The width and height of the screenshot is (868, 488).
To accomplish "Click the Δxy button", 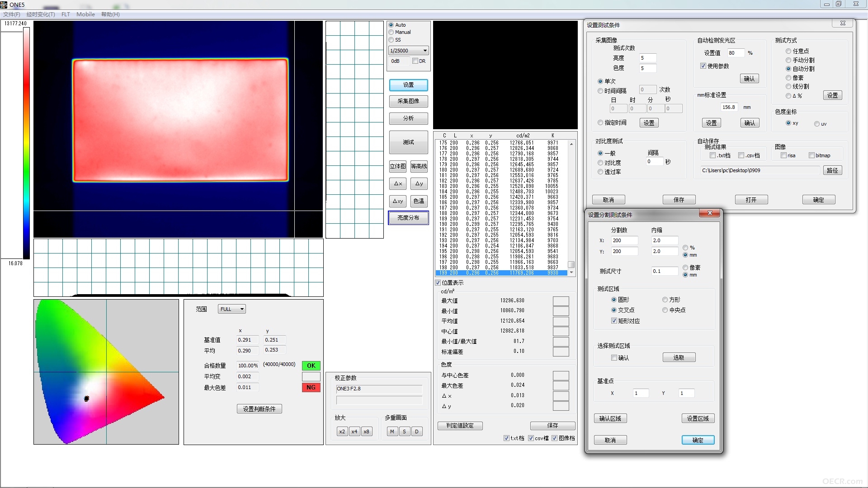I will pos(398,201).
